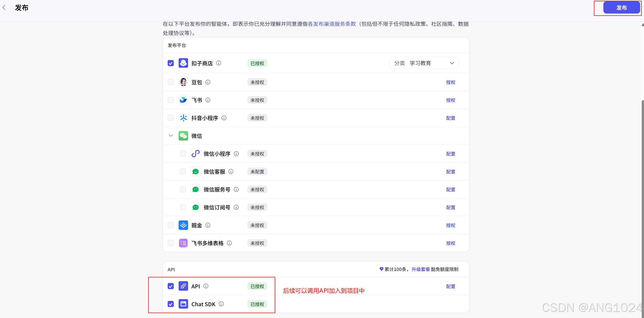Click the 掘金 platform icon
Screen dimensions: 644x318
click(x=183, y=225)
